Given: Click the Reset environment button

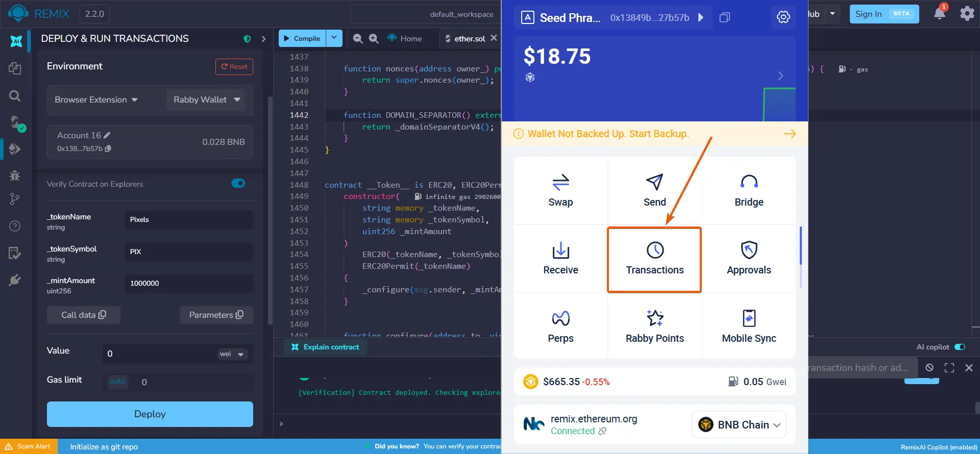Looking at the screenshot, I should (x=234, y=67).
